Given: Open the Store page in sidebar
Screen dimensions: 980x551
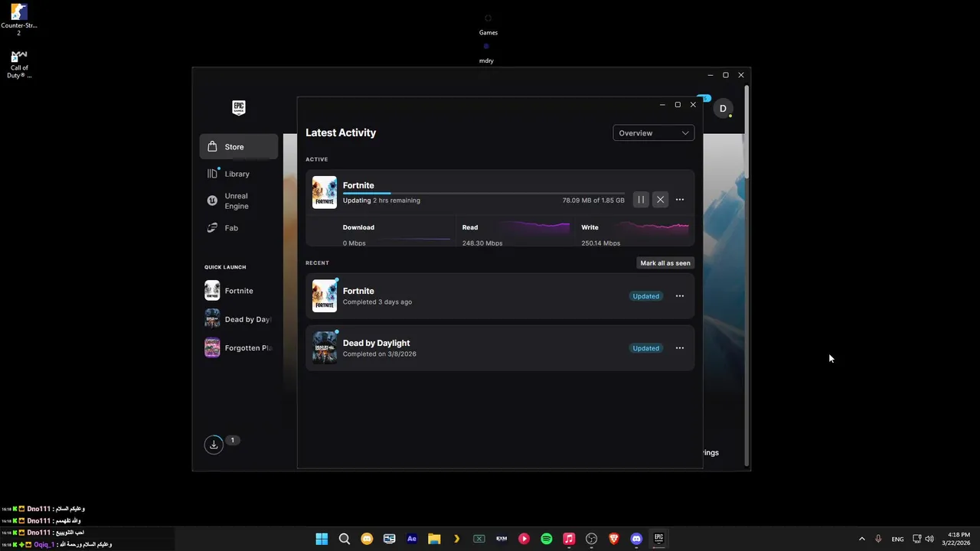Looking at the screenshot, I should pos(239,147).
